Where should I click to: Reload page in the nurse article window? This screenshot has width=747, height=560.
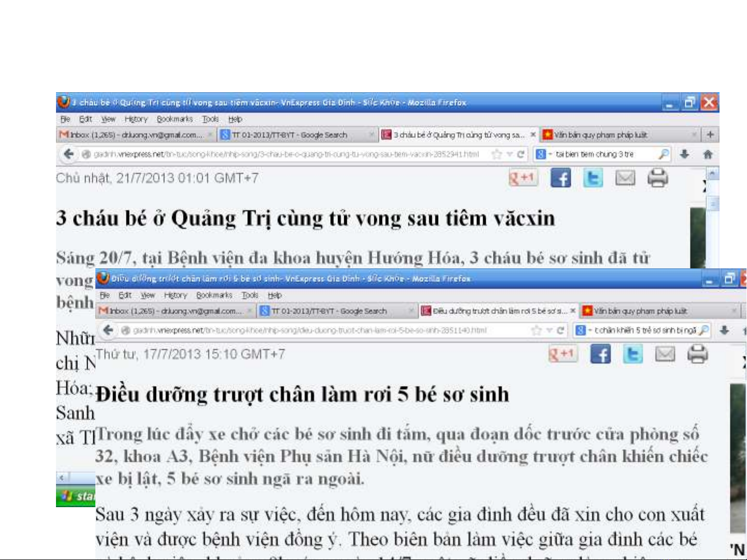pos(560,330)
